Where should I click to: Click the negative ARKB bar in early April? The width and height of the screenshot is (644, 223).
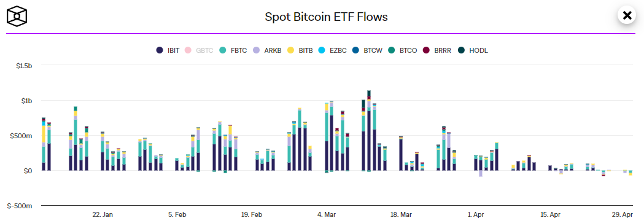click(481, 173)
